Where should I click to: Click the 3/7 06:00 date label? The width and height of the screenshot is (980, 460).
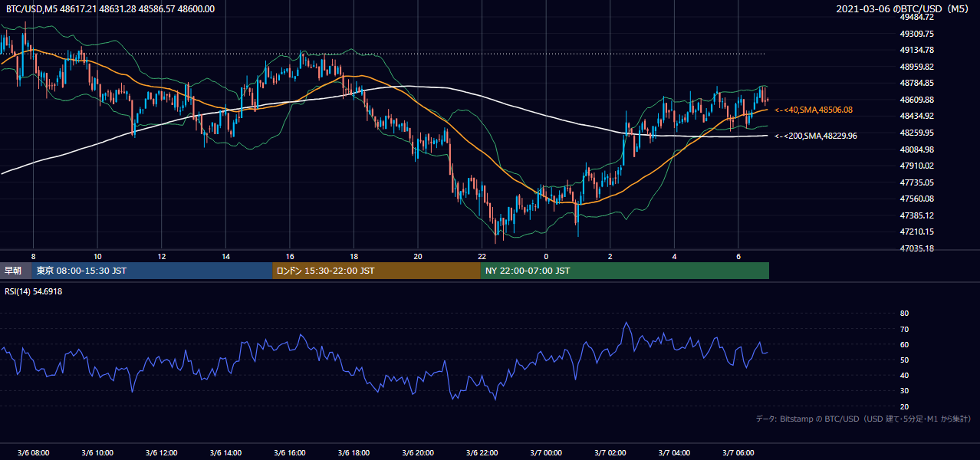pos(738,452)
